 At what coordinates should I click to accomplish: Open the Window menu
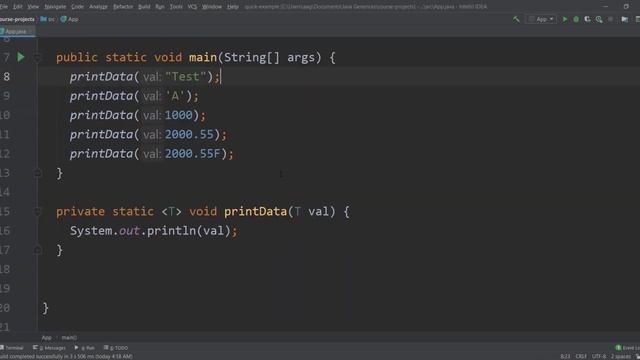coord(211,7)
